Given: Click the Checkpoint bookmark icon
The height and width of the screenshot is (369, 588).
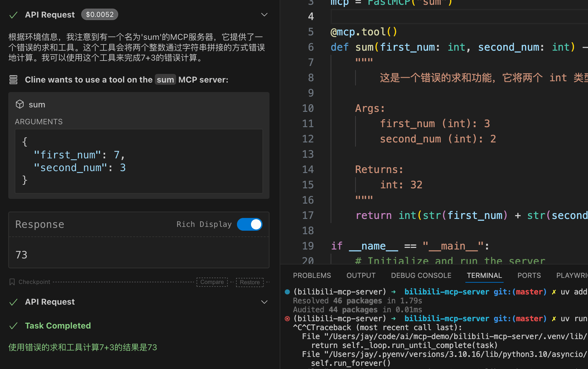Looking at the screenshot, I should [12, 282].
